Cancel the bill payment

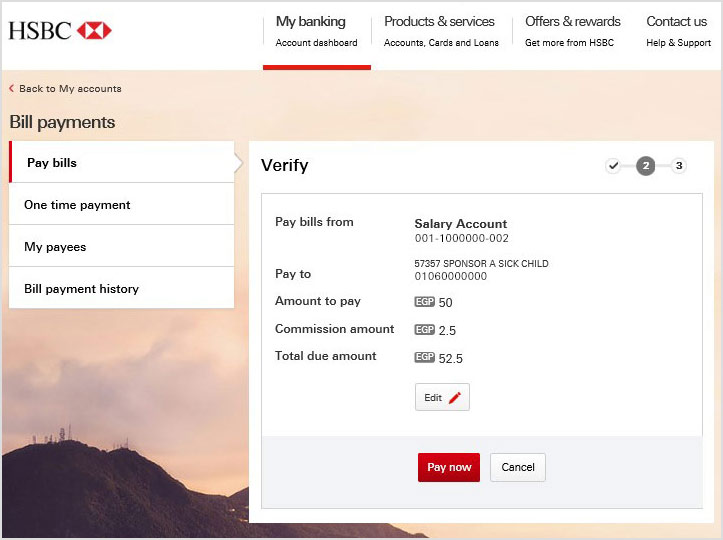pos(517,467)
